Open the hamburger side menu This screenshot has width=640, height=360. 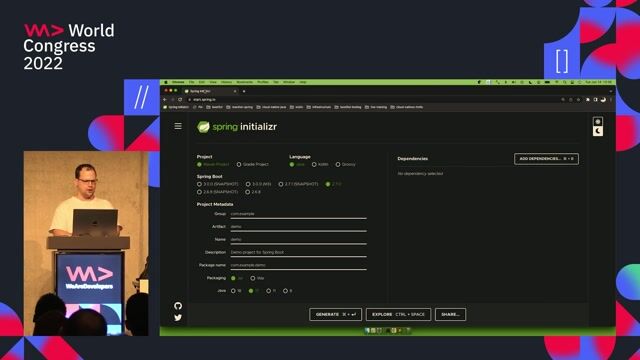click(x=178, y=126)
